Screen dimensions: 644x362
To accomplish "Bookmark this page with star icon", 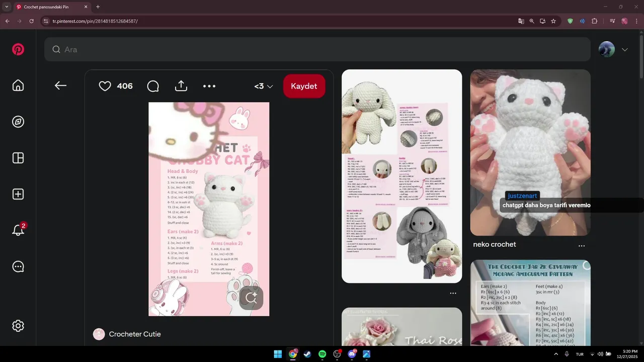I will [x=553, y=21].
